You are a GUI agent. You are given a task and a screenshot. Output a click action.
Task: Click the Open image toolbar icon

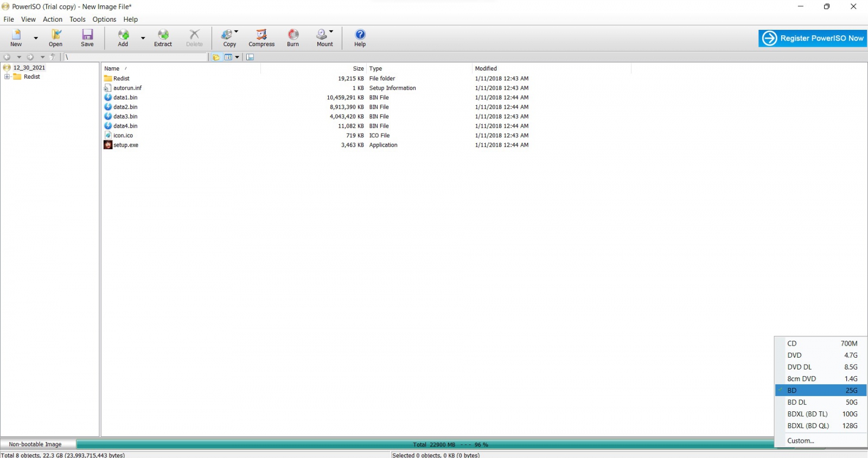(x=55, y=38)
